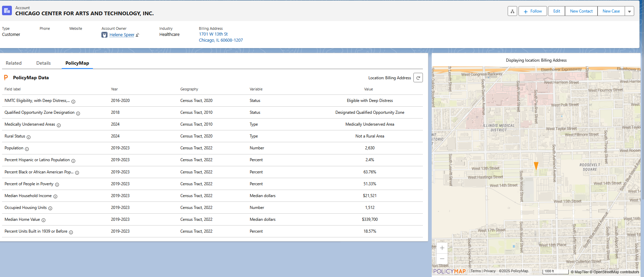
Task: Click info icon beside Population field
Action: [27, 149]
